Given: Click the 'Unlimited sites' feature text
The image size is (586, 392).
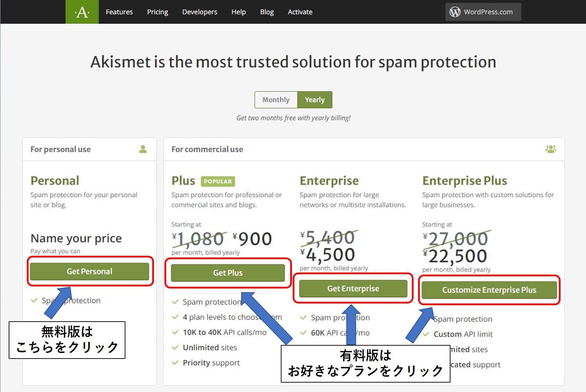Looking at the screenshot, I should (x=210, y=347).
